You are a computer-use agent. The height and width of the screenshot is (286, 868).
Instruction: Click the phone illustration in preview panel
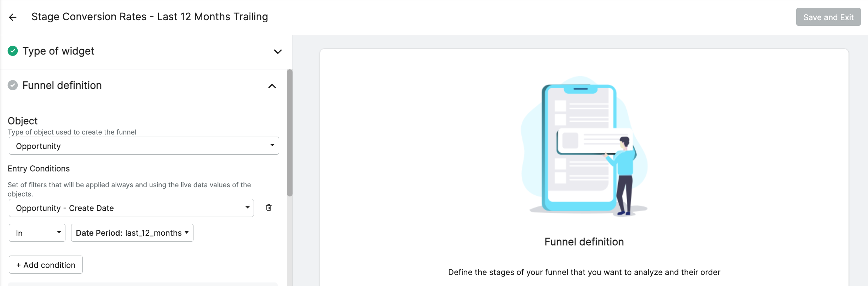click(584, 146)
